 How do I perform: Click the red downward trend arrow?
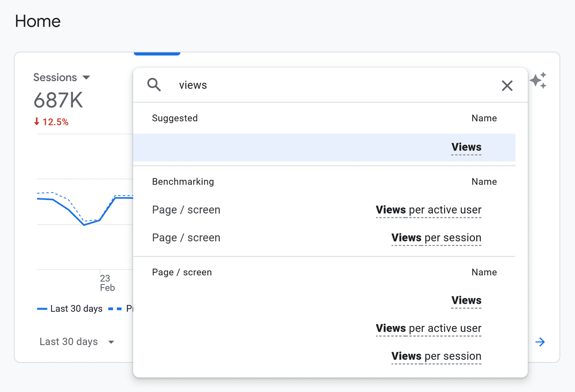[x=37, y=122]
